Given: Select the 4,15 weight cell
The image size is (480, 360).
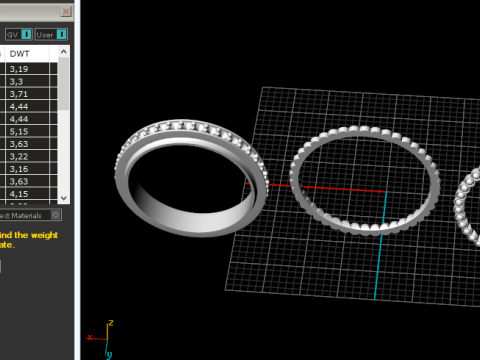Looking at the screenshot, I should (x=27, y=194).
